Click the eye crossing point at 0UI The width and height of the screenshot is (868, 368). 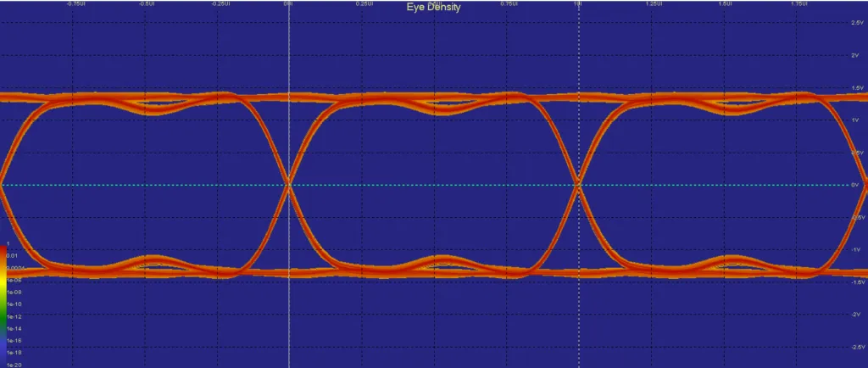point(289,186)
